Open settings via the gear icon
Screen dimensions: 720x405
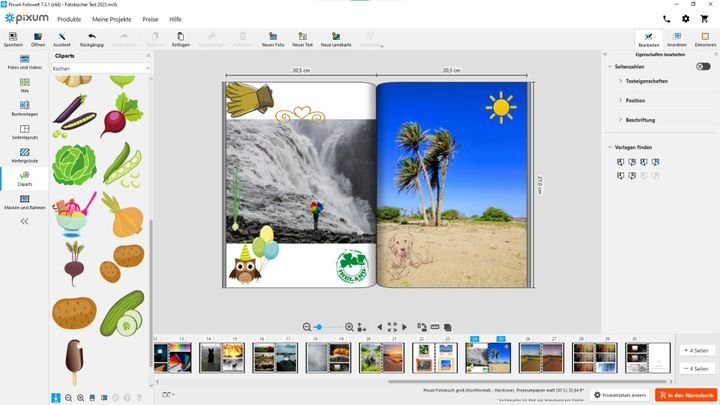[x=686, y=19]
